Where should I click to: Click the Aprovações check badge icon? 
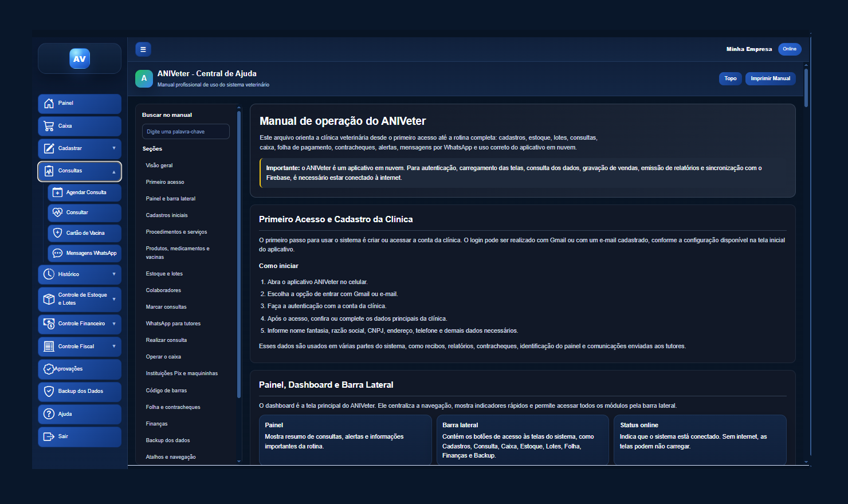pyautogui.click(x=49, y=369)
